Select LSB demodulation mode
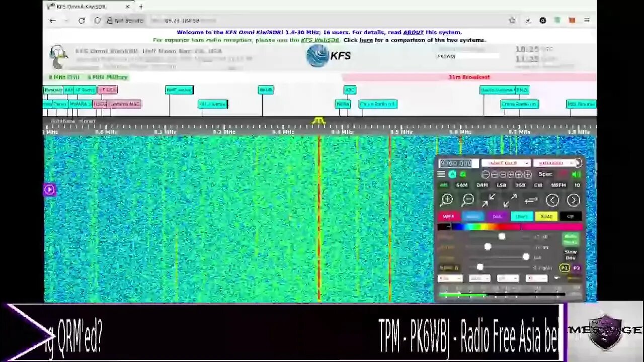This screenshot has width=644, height=362. click(x=502, y=185)
